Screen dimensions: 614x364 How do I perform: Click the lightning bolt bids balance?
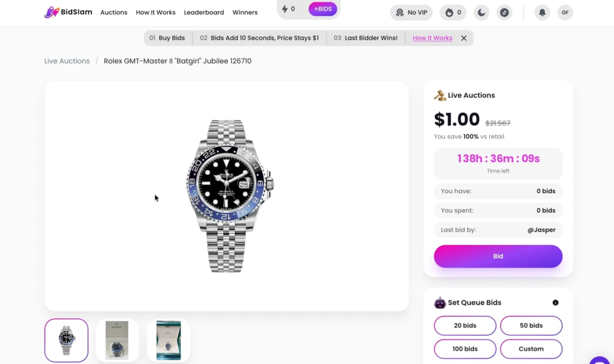[288, 9]
